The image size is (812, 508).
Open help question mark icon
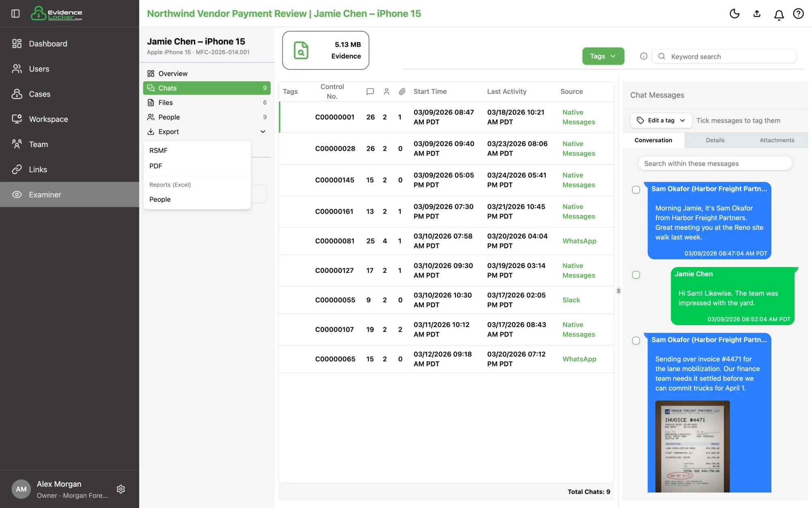tap(798, 14)
